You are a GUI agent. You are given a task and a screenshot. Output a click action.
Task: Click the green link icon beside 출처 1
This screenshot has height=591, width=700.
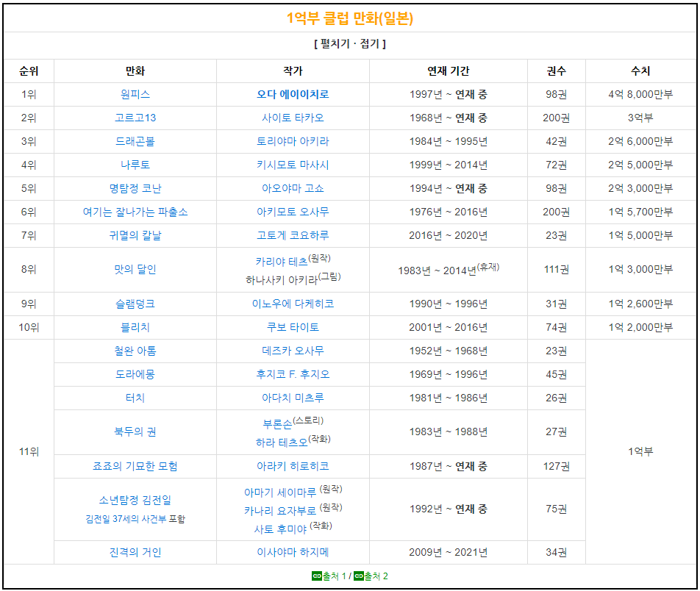[x=317, y=576]
